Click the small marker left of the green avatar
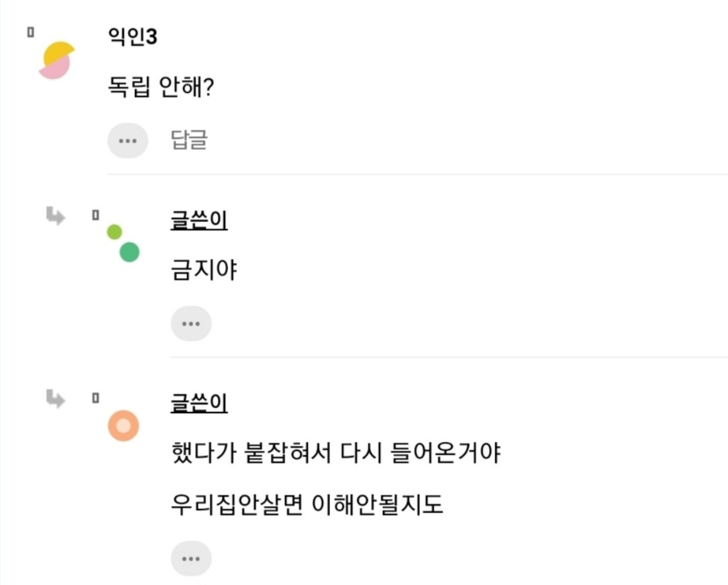The height and width of the screenshot is (585, 728). pyautogui.click(x=95, y=215)
